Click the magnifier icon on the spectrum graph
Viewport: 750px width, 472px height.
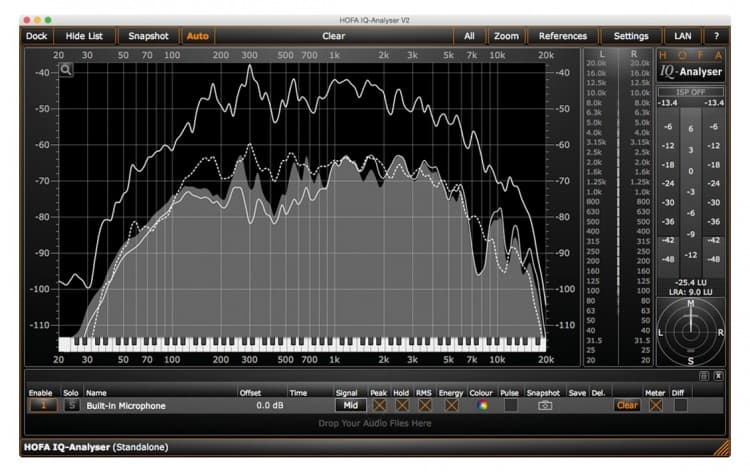[66, 70]
